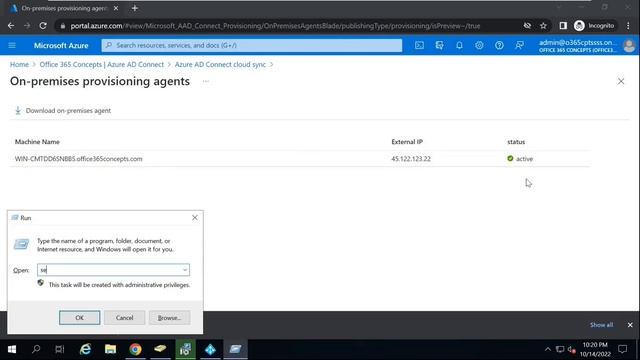
Task: Go back in the browser
Action: [11, 26]
